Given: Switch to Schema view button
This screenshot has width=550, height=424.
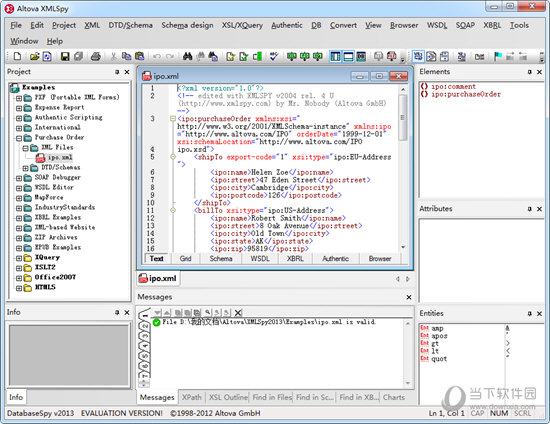Looking at the screenshot, I should point(221,258).
